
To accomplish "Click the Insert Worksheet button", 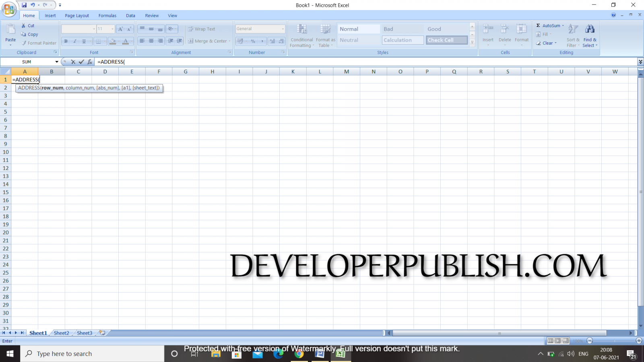I will (x=103, y=333).
